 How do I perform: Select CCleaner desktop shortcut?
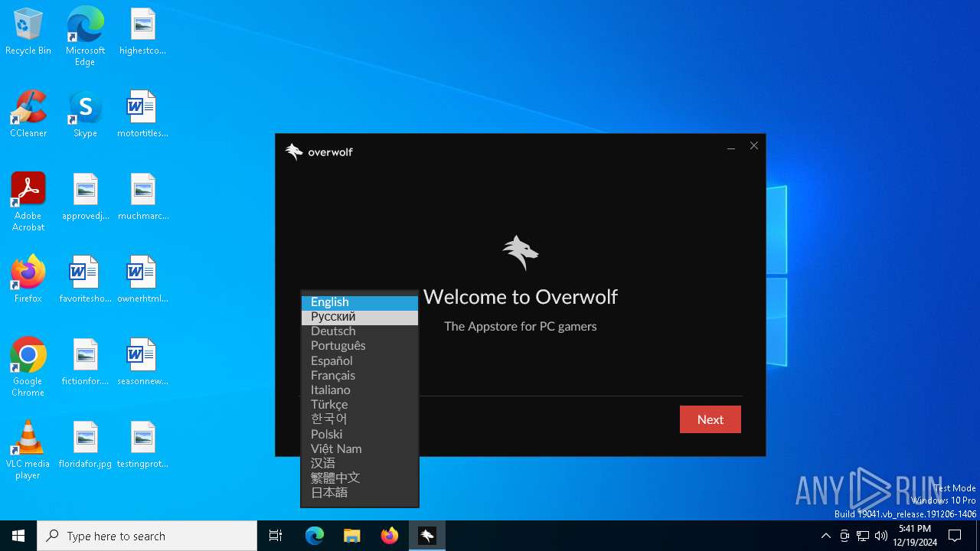pos(28,115)
